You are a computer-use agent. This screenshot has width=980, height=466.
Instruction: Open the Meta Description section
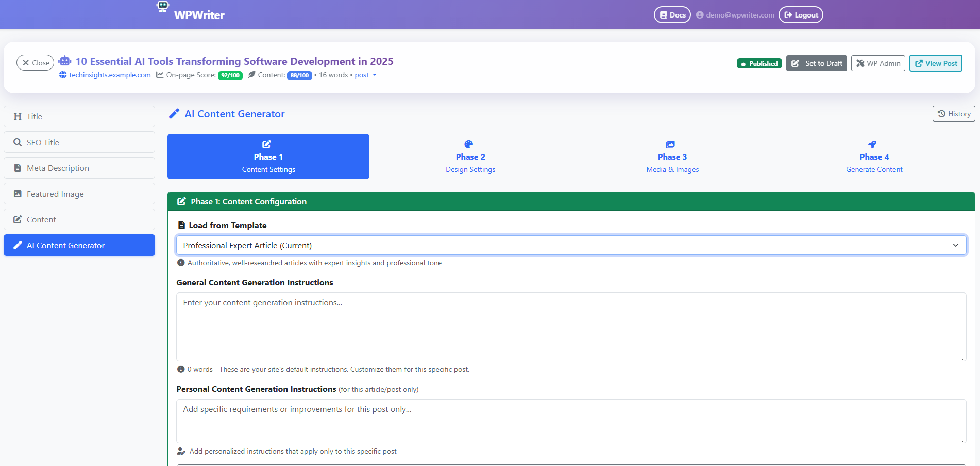pyautogui.click(x=79, y=168)
